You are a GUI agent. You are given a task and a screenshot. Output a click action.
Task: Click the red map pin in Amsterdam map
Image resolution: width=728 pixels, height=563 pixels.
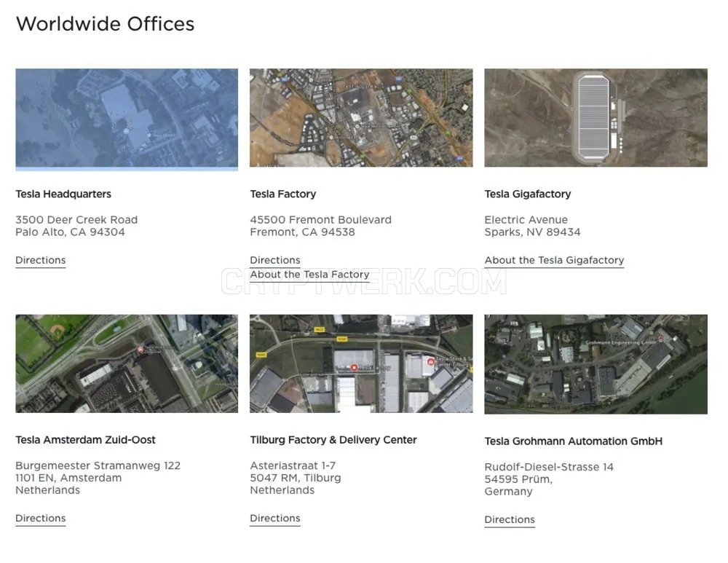[x=141, y=350]
